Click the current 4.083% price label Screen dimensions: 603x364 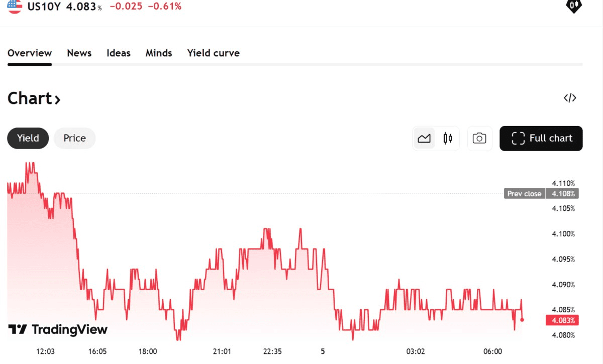coord(562,320)
